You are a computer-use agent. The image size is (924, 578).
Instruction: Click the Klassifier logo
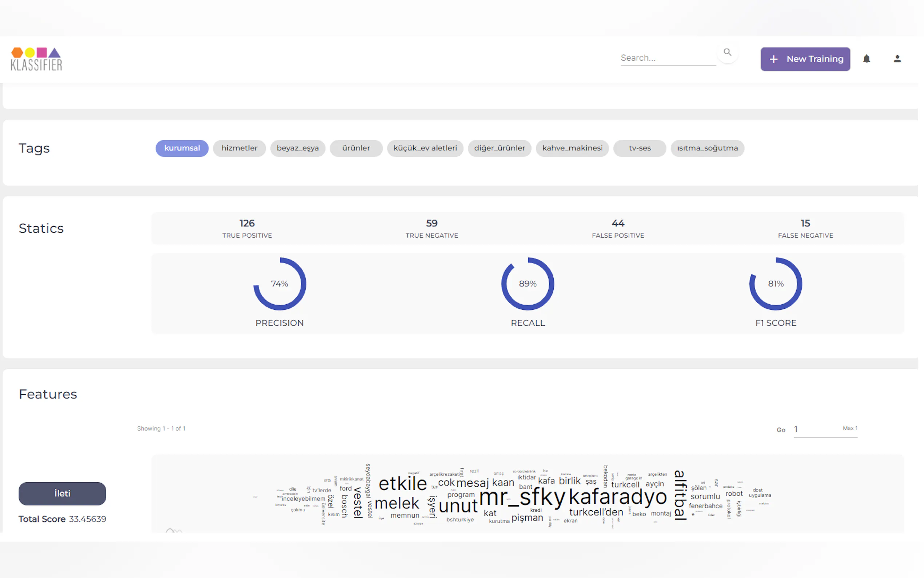(x=36, y=59)
